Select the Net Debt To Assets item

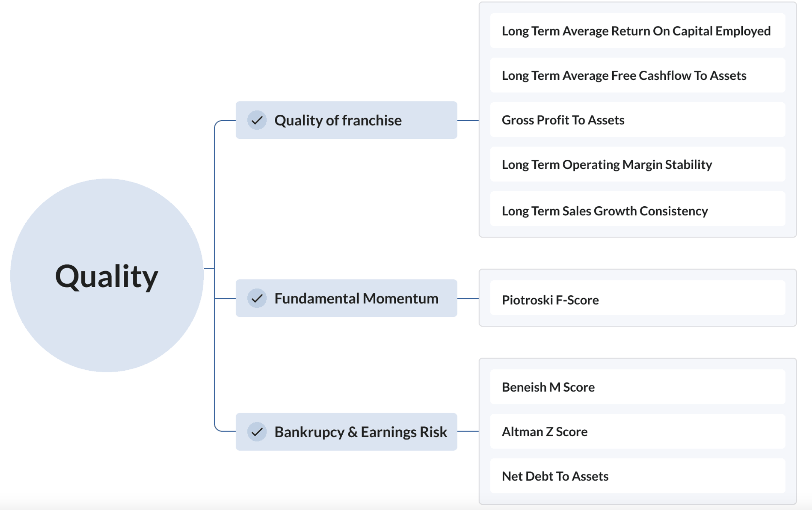[638, 476]
